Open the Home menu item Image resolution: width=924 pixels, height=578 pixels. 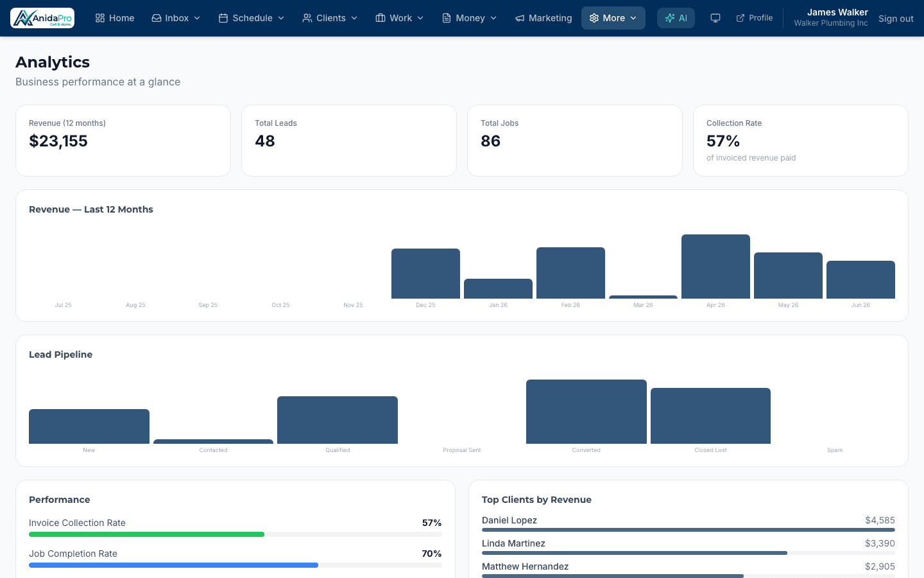coord(115,18)
